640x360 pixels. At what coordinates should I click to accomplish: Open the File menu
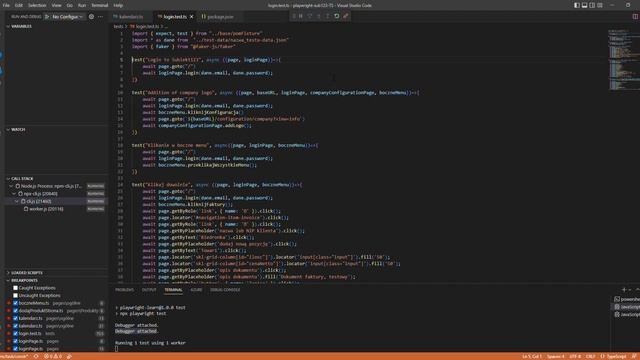click(6, 5)
